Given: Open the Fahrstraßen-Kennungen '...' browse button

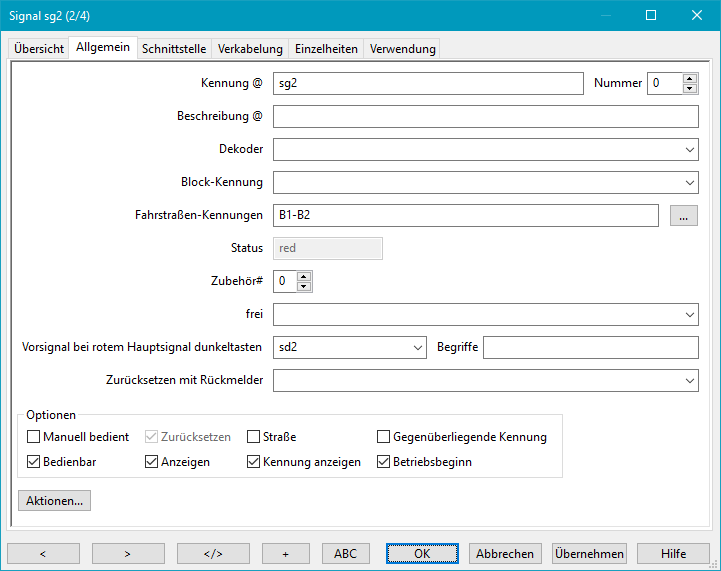Looking at the screenshot, I should pos(683,215).
